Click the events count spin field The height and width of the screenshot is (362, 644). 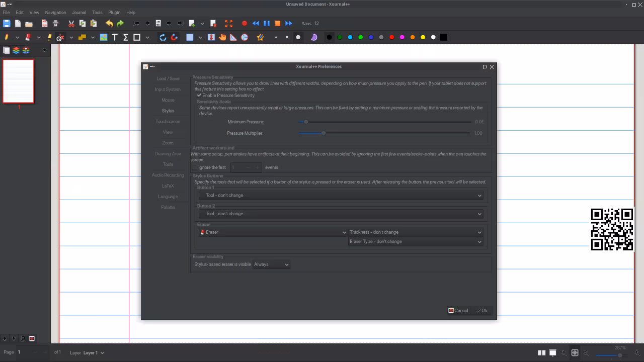(x=246, y=167)
